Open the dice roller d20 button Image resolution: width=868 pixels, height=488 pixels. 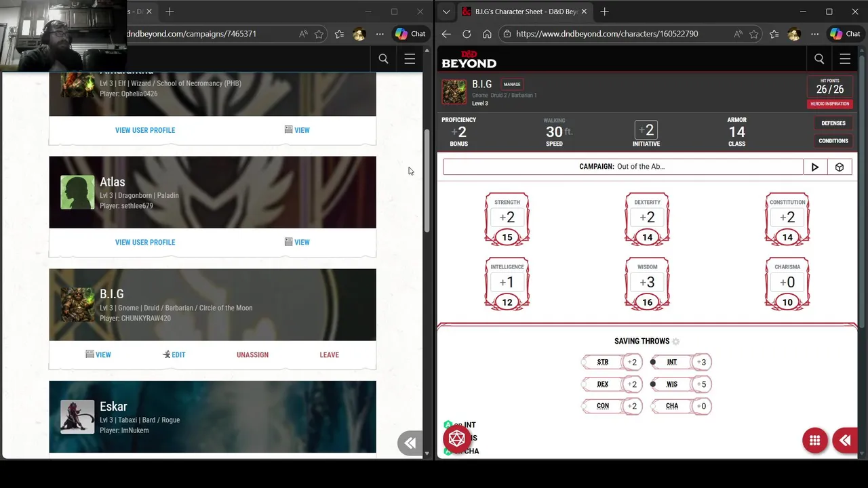click(x=457, y=439)
